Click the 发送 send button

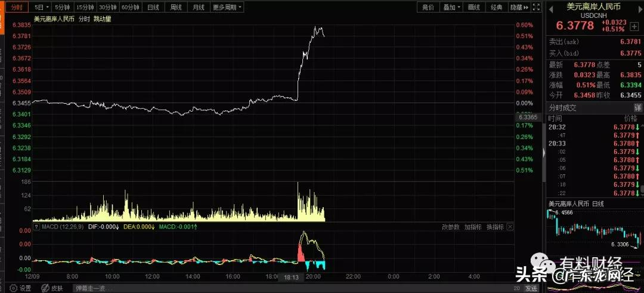pos(531,288)
